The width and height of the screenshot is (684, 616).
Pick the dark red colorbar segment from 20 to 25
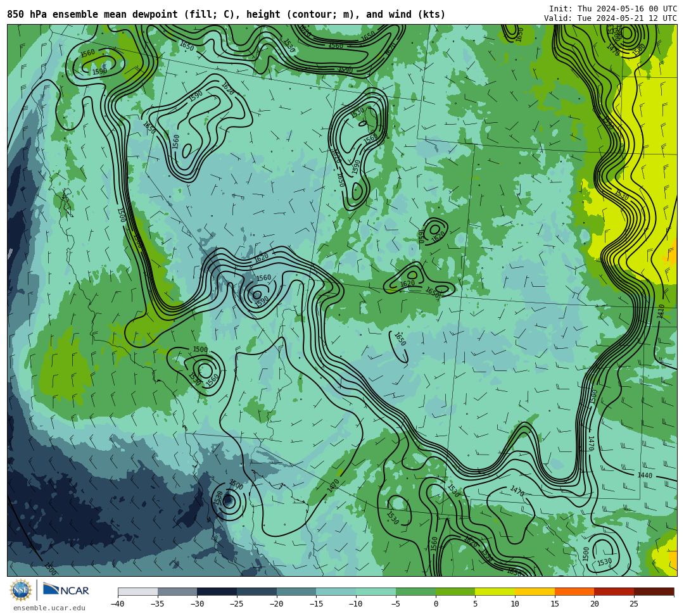pyautogui.click(x=614, y=591)
